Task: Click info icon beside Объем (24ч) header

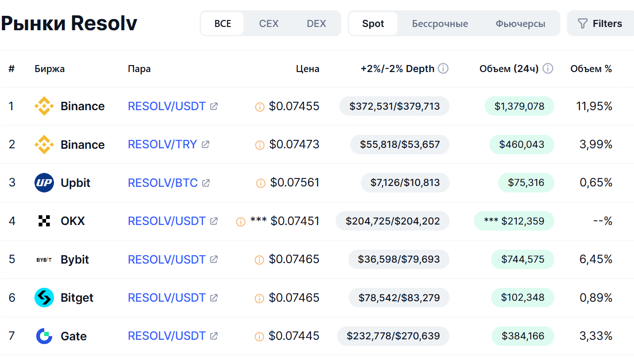Action: (x=548, y=69)
